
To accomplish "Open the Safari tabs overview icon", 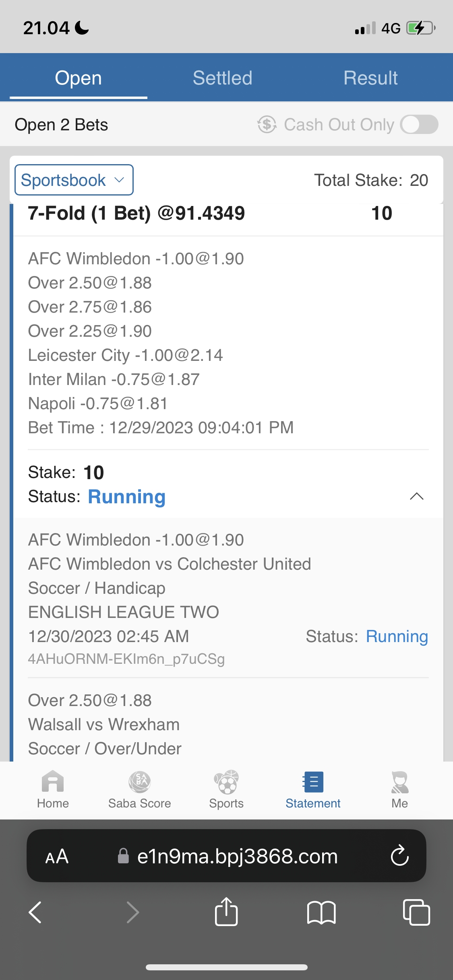I will pyautogui.click(x=416, y=912).
